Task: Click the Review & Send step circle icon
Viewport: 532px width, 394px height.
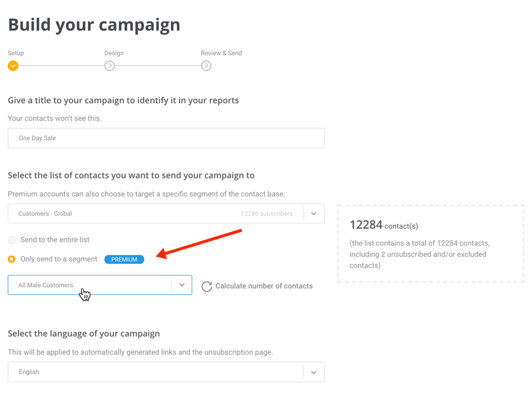Action: (x=206, y=66)
